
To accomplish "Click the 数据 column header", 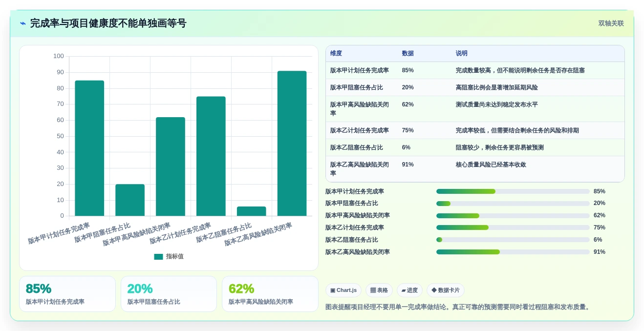I will tap(408, 54).
